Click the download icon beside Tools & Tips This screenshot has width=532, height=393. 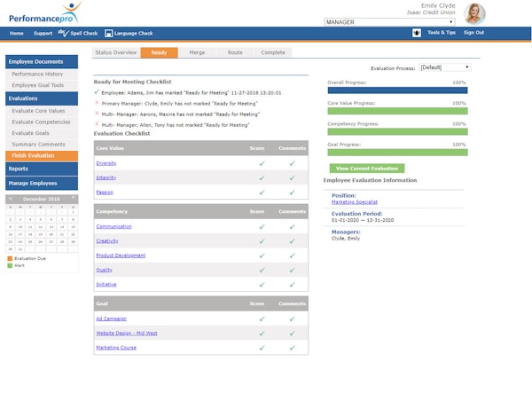coord(417,33)
